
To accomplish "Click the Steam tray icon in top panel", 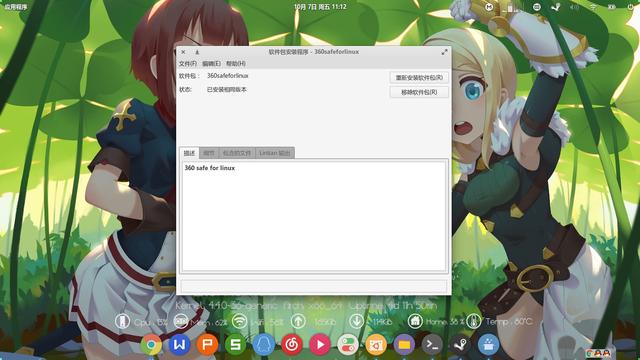I will (x=556, y=7).
